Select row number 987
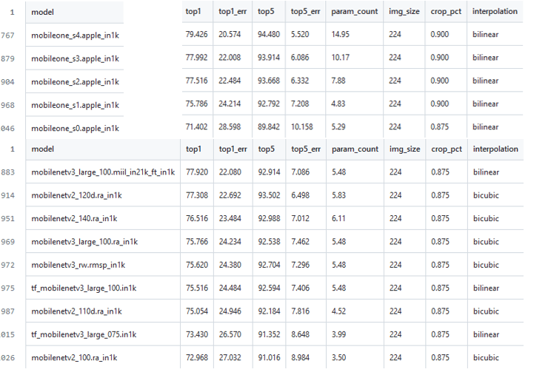Viewport: 548px width, 392px height. [7, 311]
